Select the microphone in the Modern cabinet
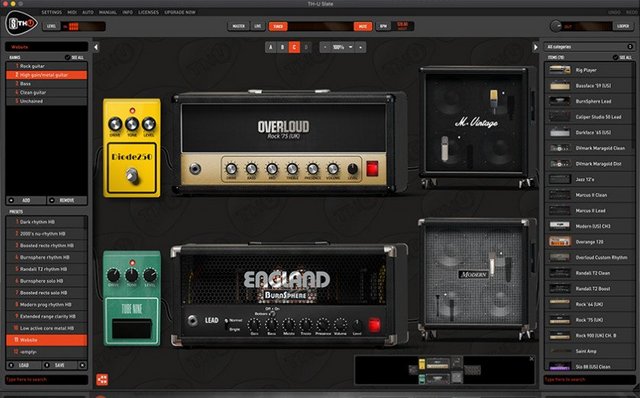640x398 pixels. 492,263
